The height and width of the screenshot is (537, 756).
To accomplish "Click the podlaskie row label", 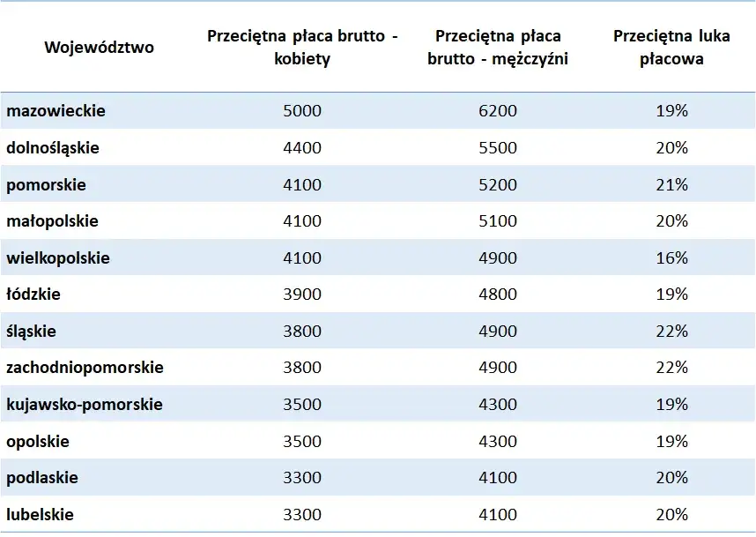I will pyautogui.click(x=42, y=477).
